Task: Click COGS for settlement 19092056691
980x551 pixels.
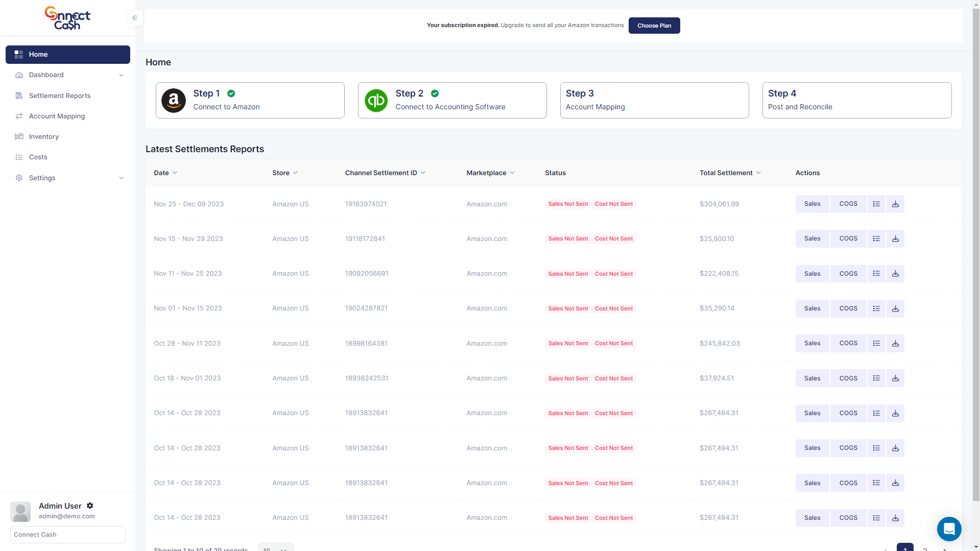Action: pyautogui.click(x=848, y=274)
